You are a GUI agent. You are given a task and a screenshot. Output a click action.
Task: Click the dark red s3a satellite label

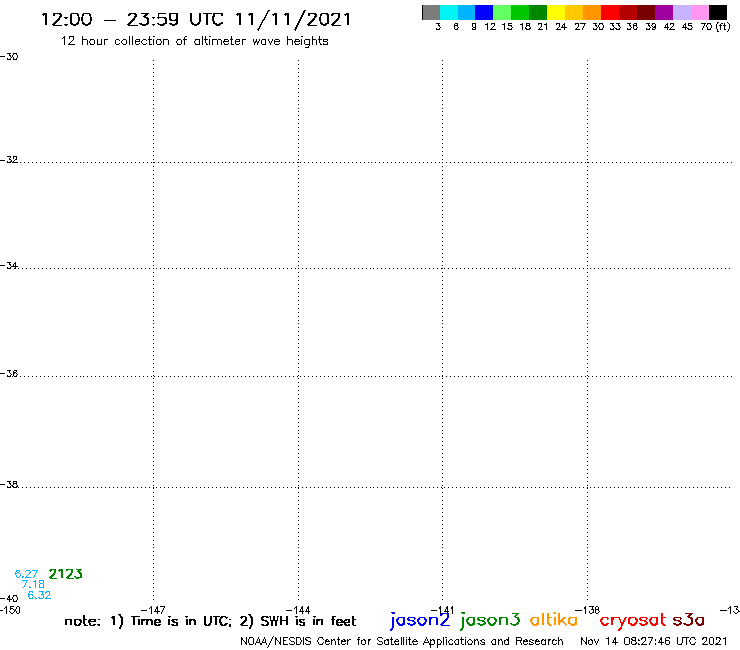pos(689,620)
